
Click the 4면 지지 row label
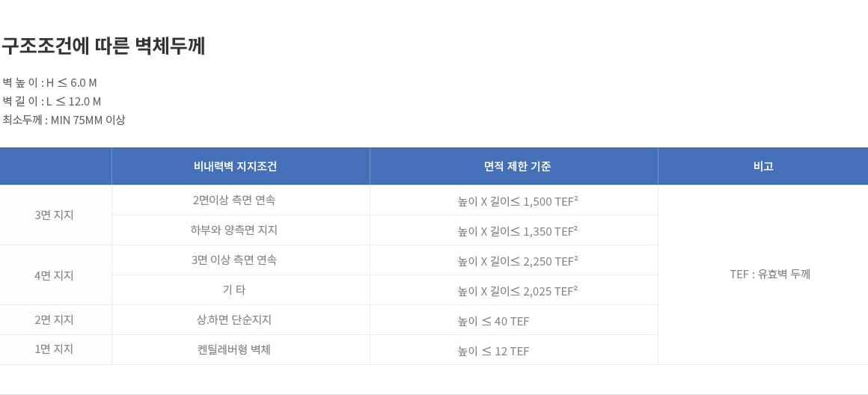pyautogui.click(x=55, y=275)
